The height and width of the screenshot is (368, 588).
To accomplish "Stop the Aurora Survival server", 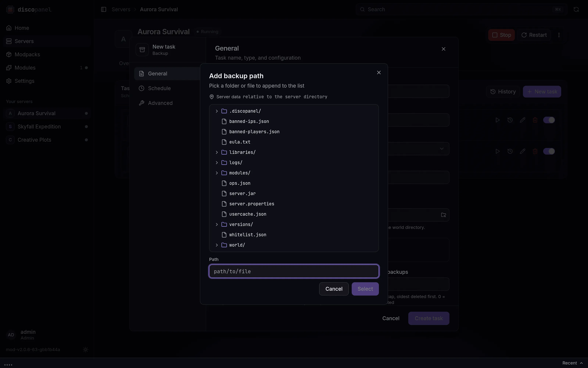I will click(501, 35).
